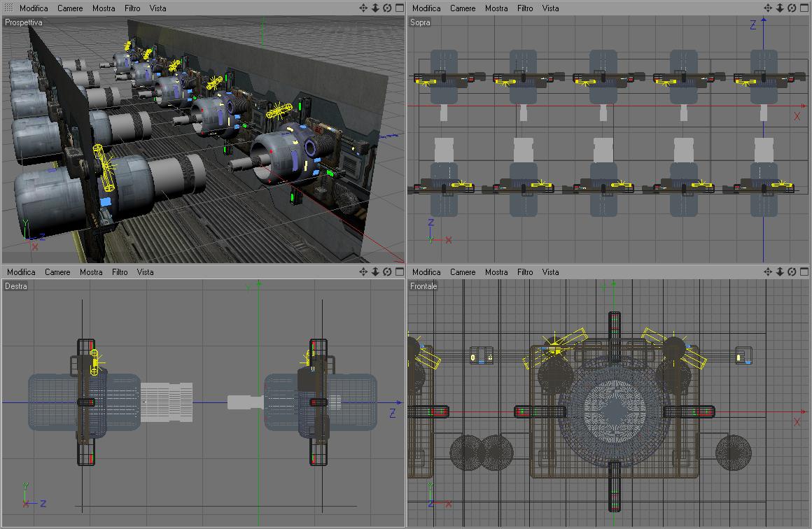Click the zoom-camera arrow icon in Prospettiva viewport
This screenshot has height=529, width=812.
375,8
